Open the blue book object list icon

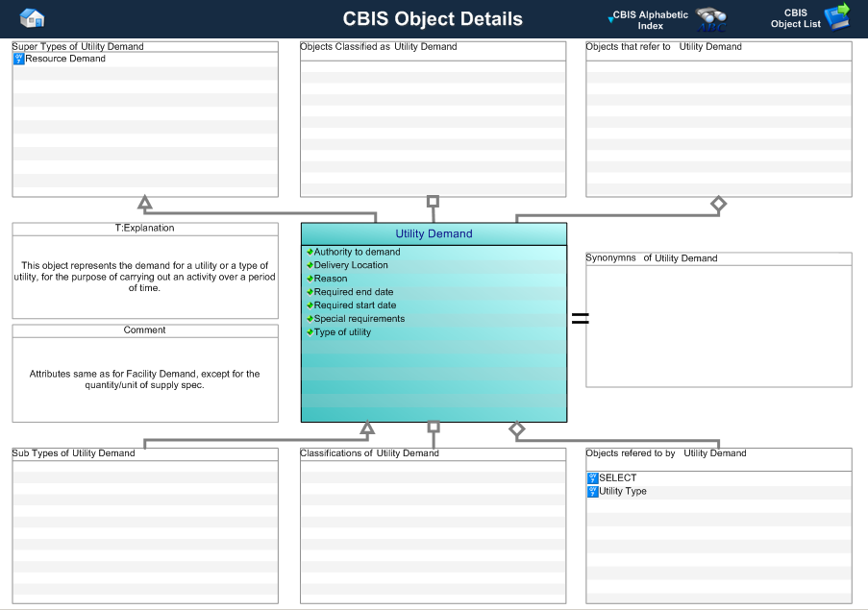click(x=837, y=17)
